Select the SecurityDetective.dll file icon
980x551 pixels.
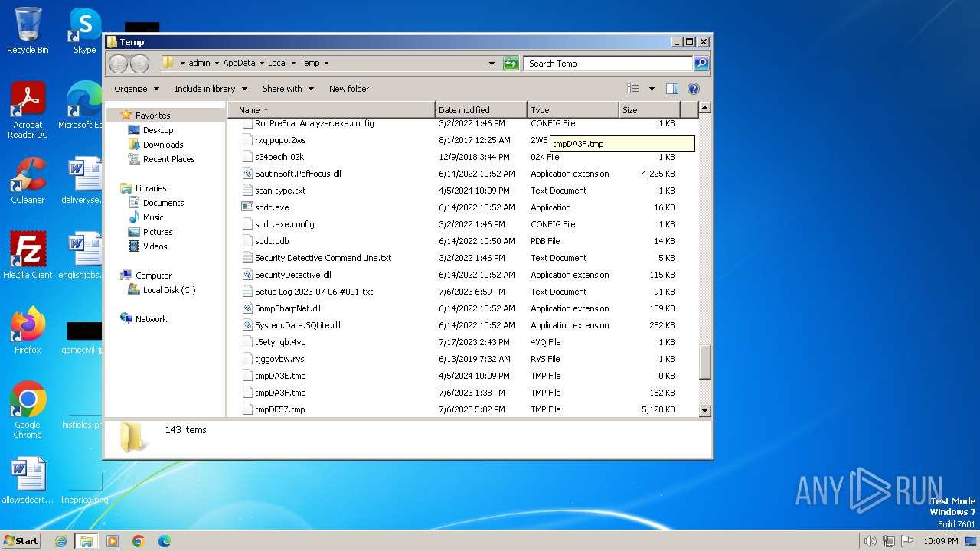247,275
